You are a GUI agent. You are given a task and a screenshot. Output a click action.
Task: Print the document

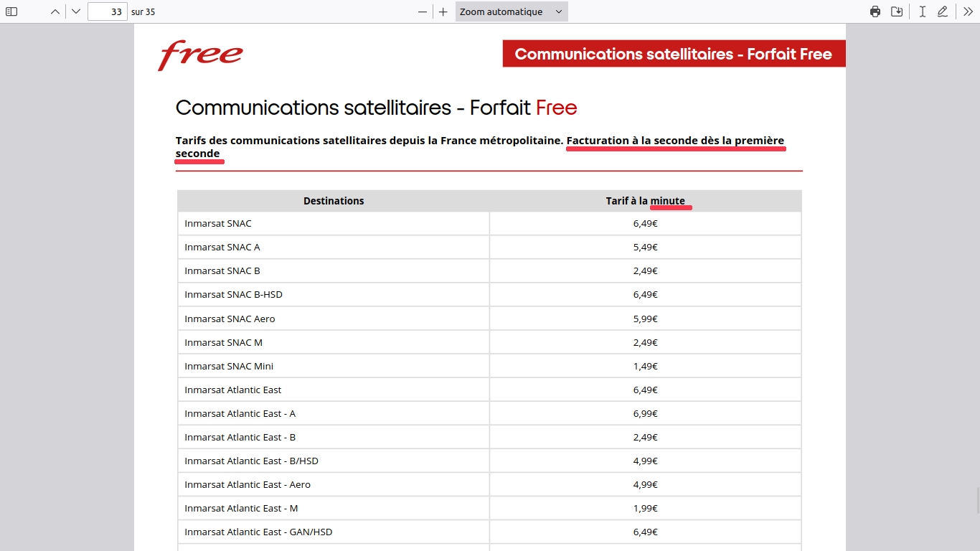tap(875, 11)
